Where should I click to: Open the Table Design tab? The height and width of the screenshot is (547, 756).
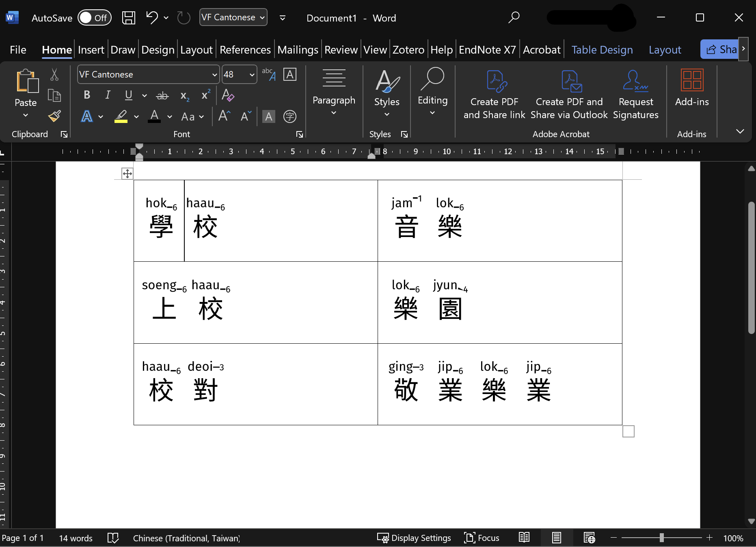point(602,50)
